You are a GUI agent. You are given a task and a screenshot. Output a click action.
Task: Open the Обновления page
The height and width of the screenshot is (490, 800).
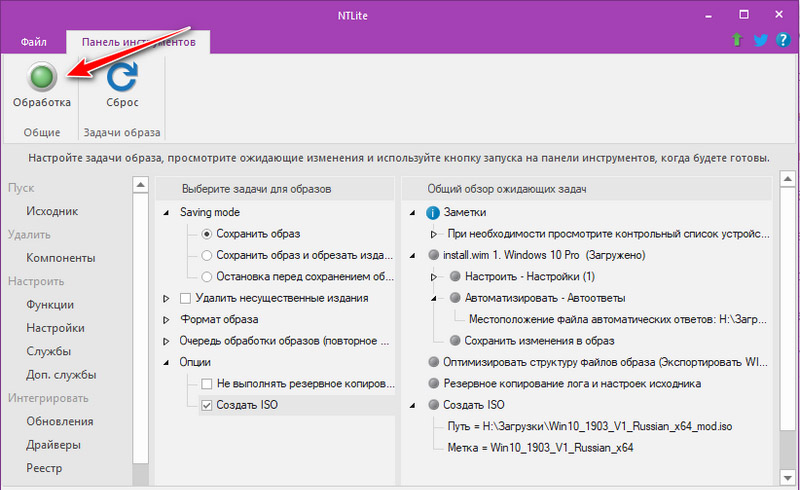(60, 421)
